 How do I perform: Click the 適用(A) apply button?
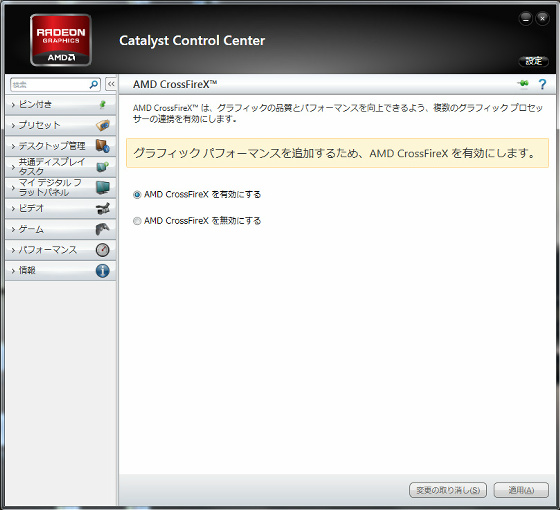coord(521,490)
